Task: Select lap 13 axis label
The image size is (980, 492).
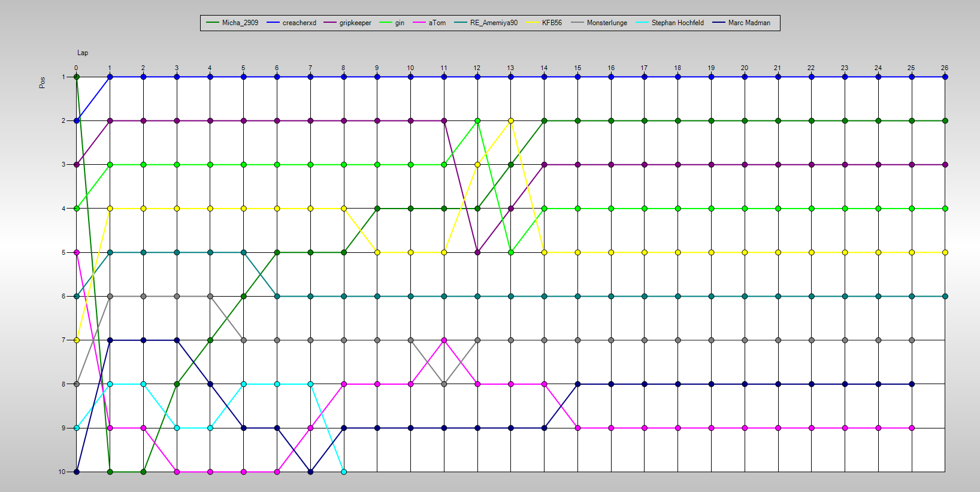Action: pyautogui.click(x=511, y=68)
